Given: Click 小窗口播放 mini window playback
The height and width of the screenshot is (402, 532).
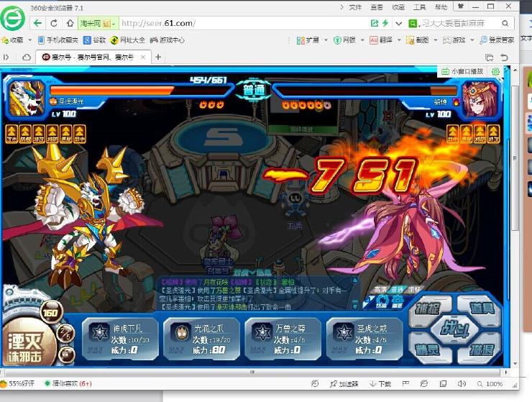Looking at the screenshot, I should pyautogui.click(x=462, y=72).
